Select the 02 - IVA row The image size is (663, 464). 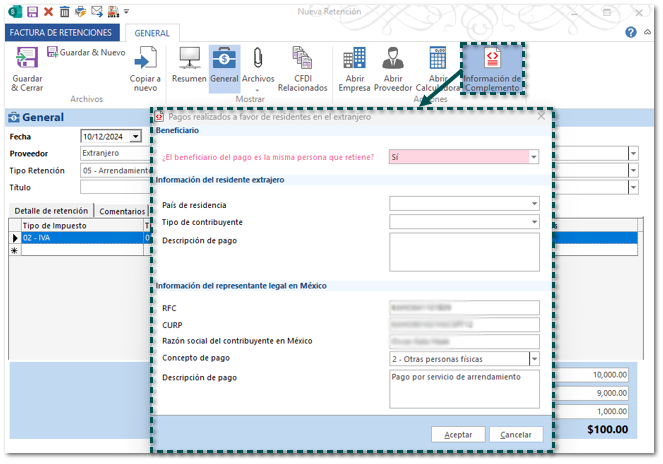82,238
